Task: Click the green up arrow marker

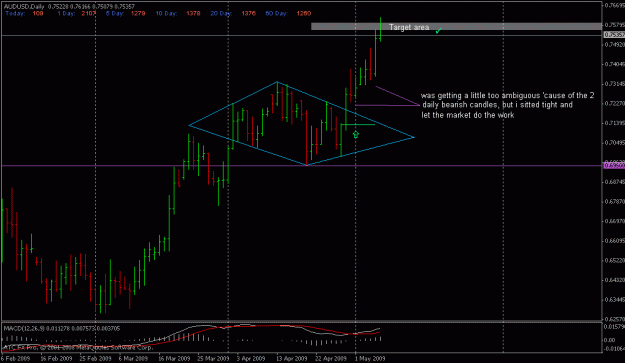Action: (356, 135)
